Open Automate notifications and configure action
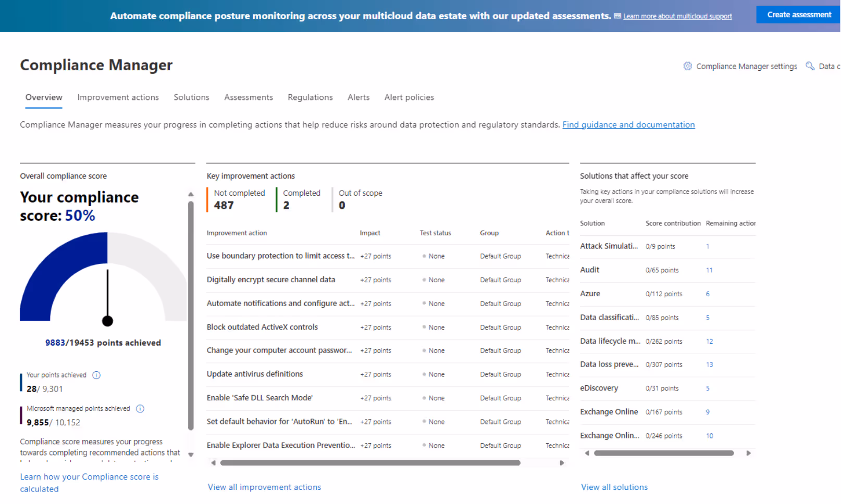Screen dimensions: 841x504 pos(280,304)
